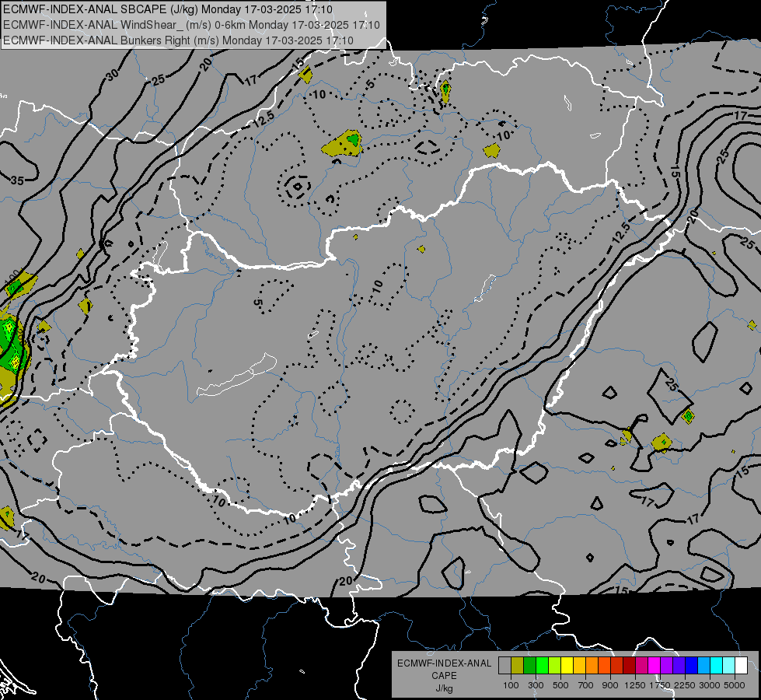Click the Bunkers Right (m/s) header line
This screenshot has height=700, width=761.
(x=178, y=40)
